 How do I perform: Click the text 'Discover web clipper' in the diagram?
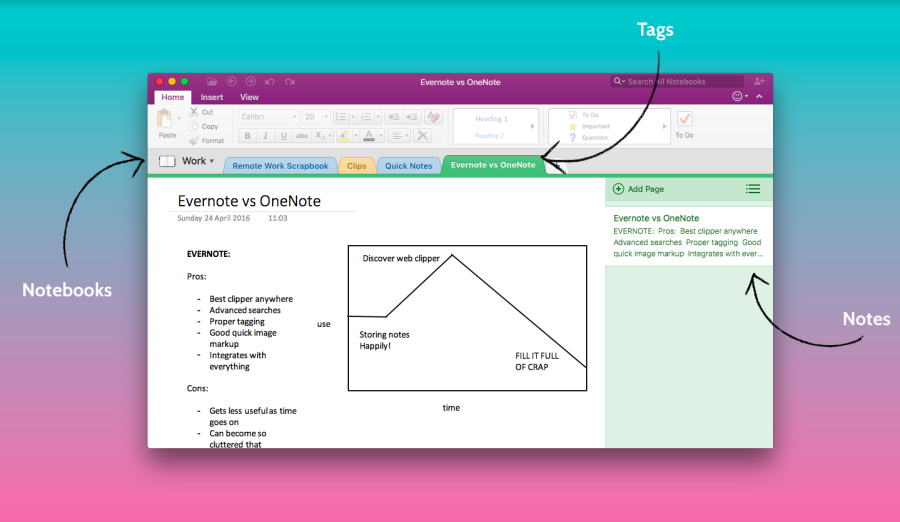pos(401,258)
